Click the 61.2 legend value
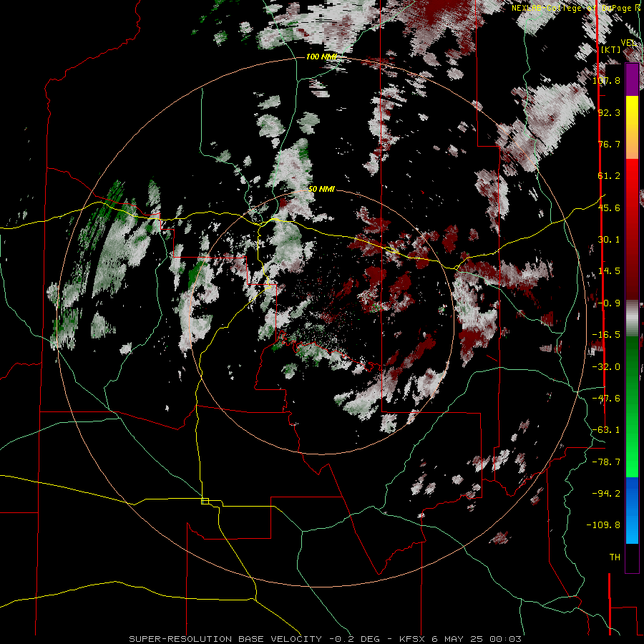 609,176
